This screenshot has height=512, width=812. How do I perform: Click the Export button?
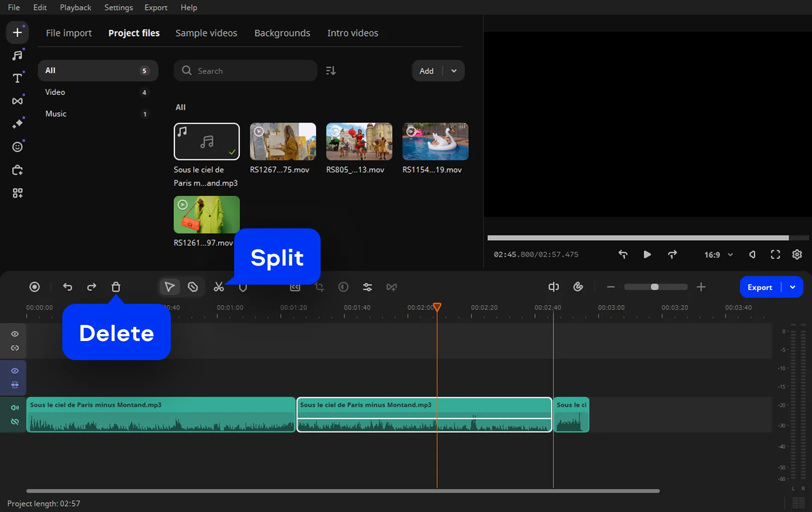pyautogui.click(x=760, y=287)
